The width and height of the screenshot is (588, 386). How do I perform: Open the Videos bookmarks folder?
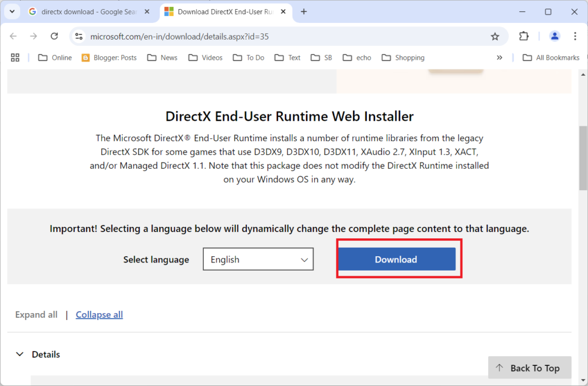pyautogui.click(x=206, y=58)
